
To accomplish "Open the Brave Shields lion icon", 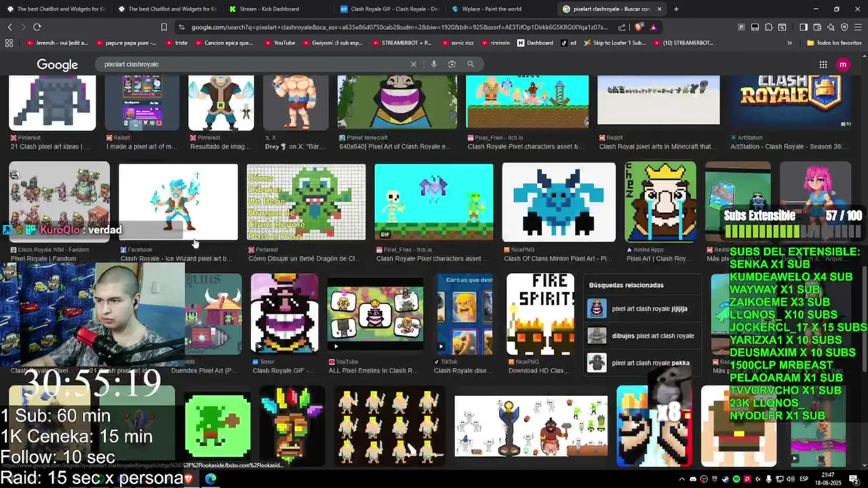I will point(639,27).
